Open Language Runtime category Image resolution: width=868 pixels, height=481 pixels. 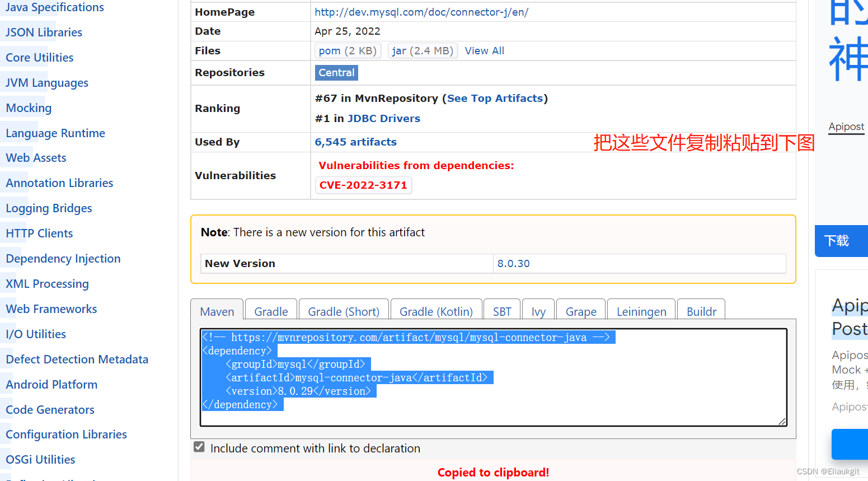pyautogui.click(x=55, y=133)
